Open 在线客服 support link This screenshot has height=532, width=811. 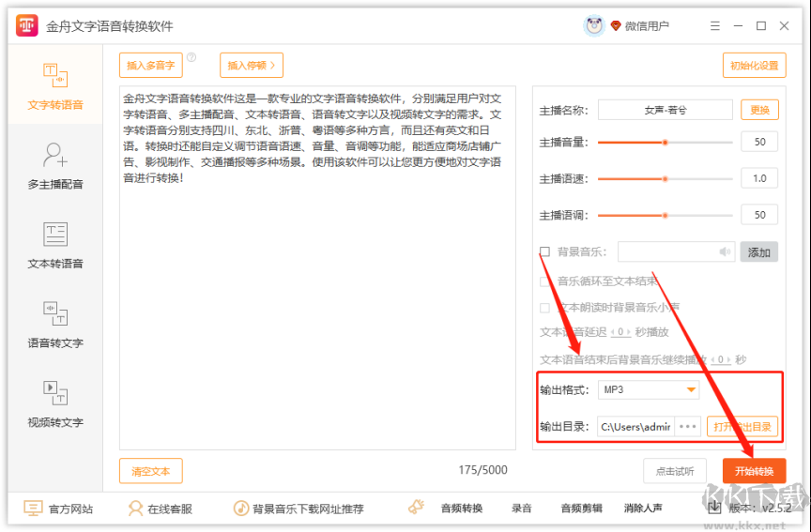(x=160, y=509)
